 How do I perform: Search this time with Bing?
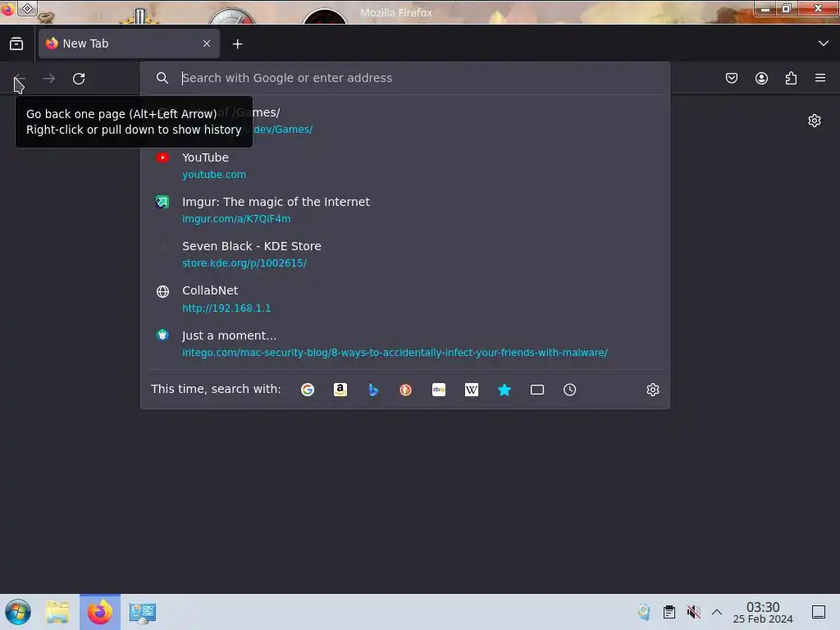tap(373, 390)
